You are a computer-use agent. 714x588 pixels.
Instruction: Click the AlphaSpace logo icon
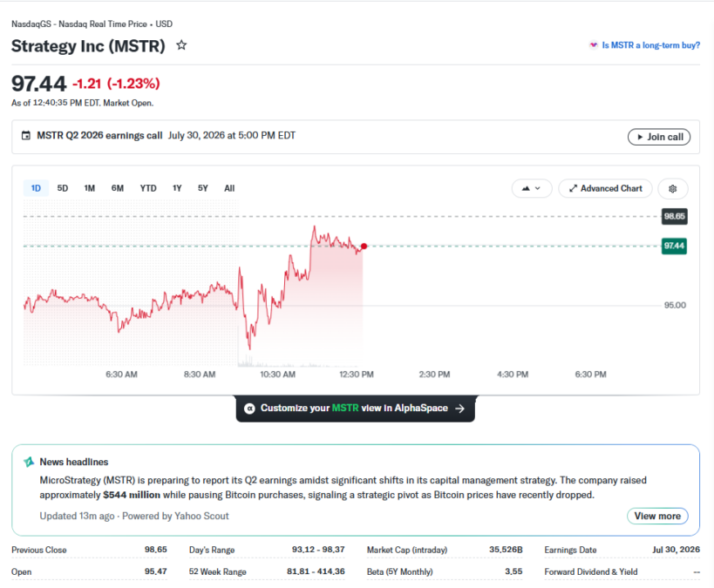tap(249, 409)
